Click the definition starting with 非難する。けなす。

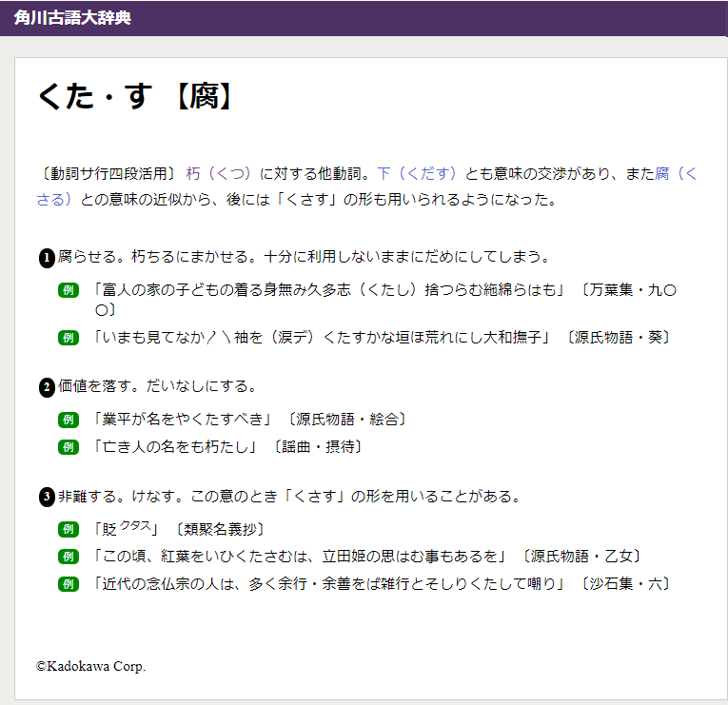coord(289,497)
